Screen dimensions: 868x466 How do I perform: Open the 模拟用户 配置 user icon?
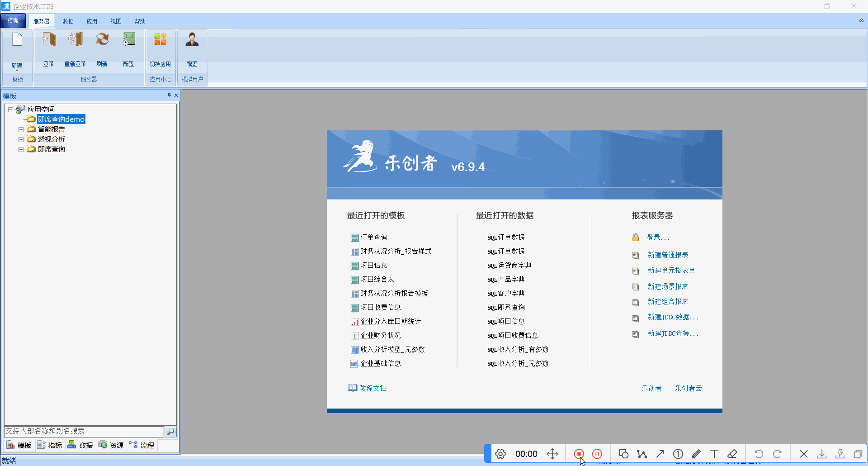192,40
